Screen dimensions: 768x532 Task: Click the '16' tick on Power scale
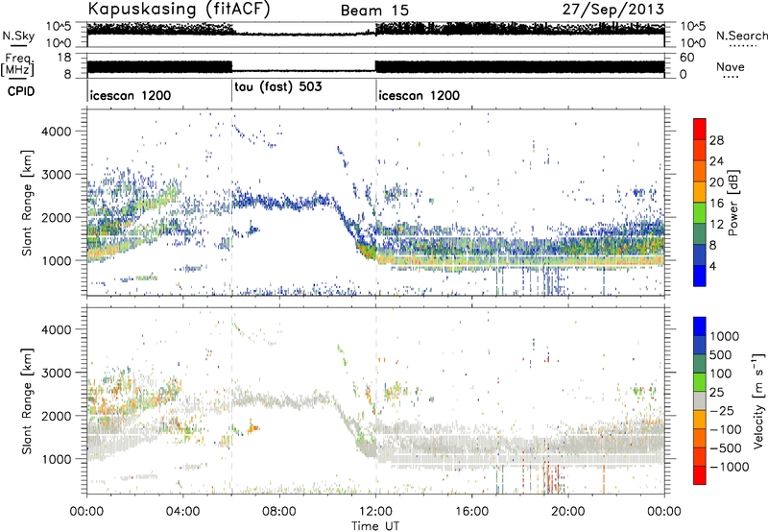716,204
